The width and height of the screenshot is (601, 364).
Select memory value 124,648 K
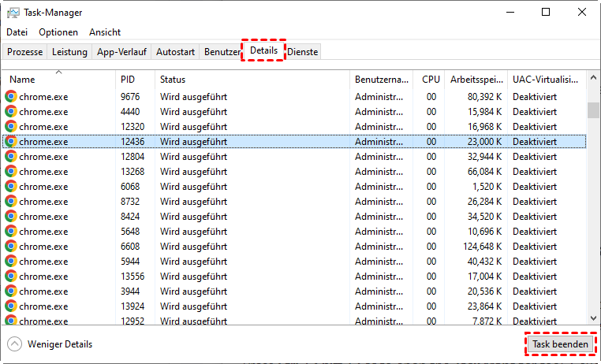tap(482, 246)
